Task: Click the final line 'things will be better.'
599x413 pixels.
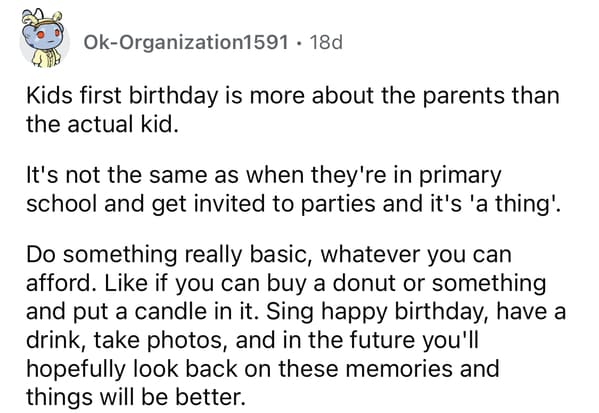Action: pos(135,397)
